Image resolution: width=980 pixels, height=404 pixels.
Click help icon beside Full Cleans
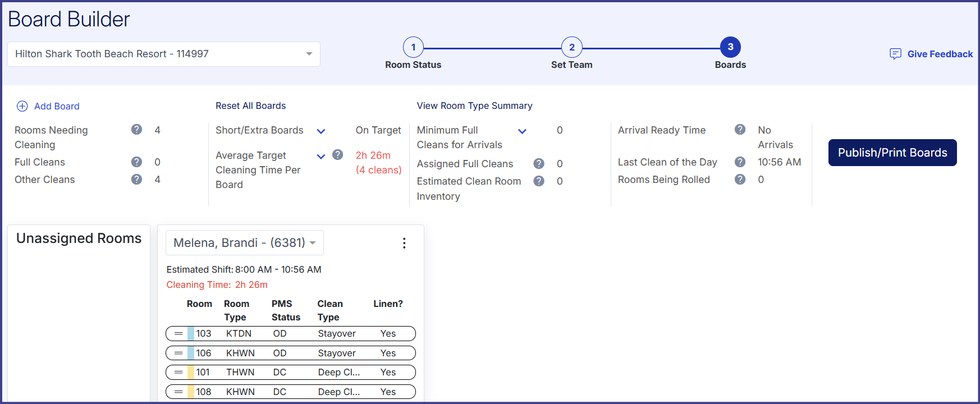pyautogui.click(x=136, y=162)
